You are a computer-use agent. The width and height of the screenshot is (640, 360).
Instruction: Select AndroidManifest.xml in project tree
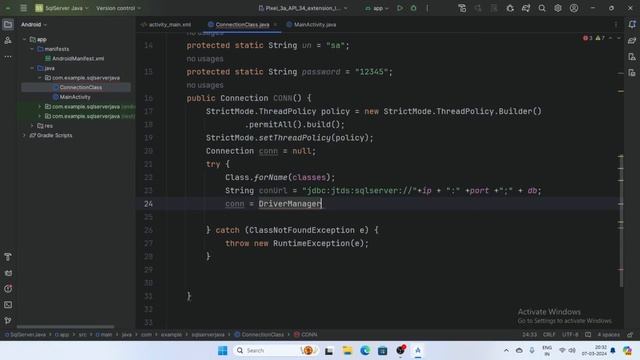pos(78,58)
